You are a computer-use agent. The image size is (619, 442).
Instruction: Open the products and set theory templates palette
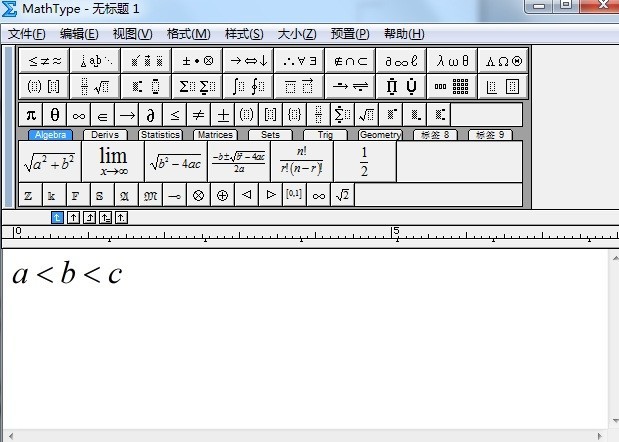point(401,86)
